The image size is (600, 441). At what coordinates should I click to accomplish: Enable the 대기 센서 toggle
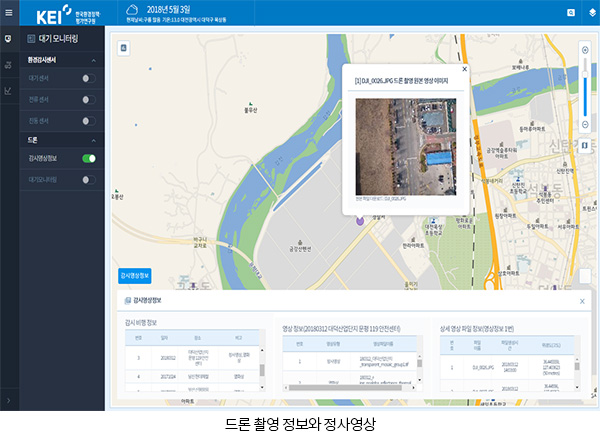point(89,77)
